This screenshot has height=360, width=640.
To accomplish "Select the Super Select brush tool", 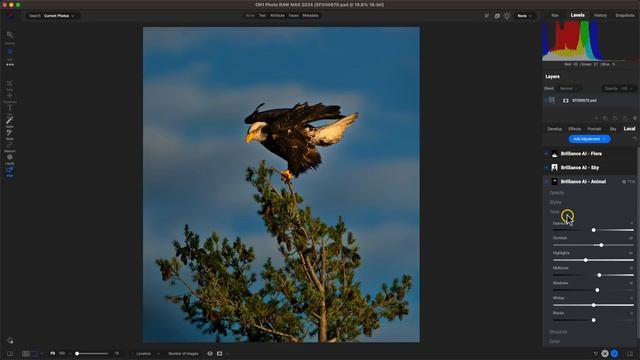I will coord(9,120).
